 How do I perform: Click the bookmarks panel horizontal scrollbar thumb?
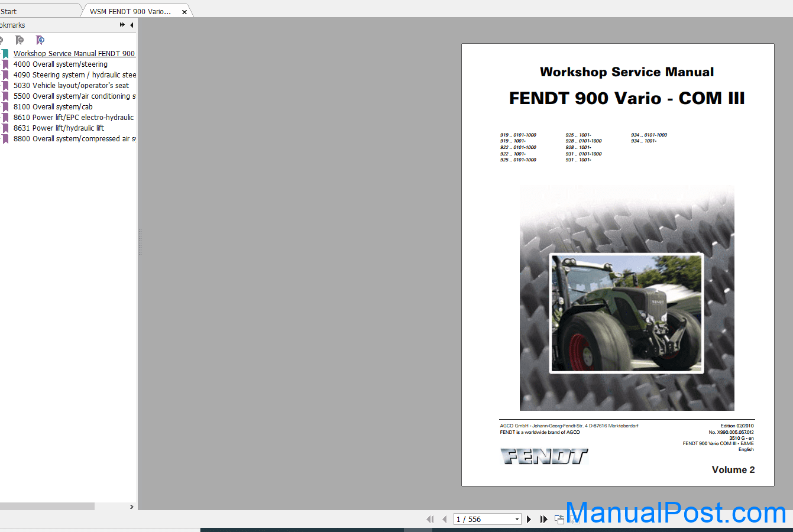coord(47,507)
